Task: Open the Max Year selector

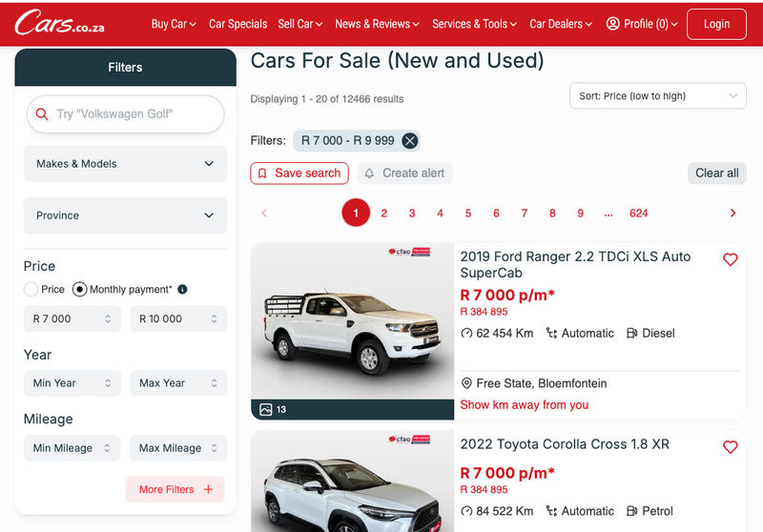Action: pos(178,383)
